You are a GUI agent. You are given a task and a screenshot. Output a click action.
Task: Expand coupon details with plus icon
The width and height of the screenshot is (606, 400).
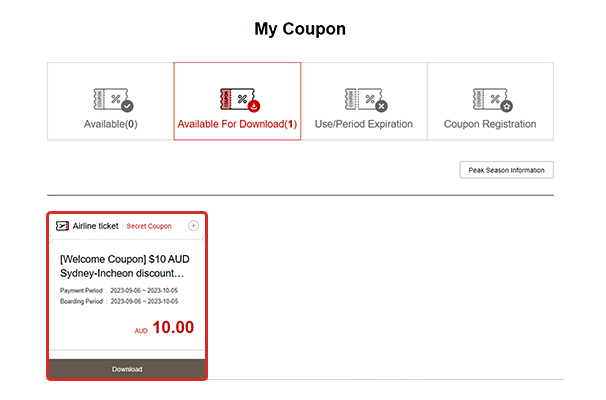[x=193, y=226]
